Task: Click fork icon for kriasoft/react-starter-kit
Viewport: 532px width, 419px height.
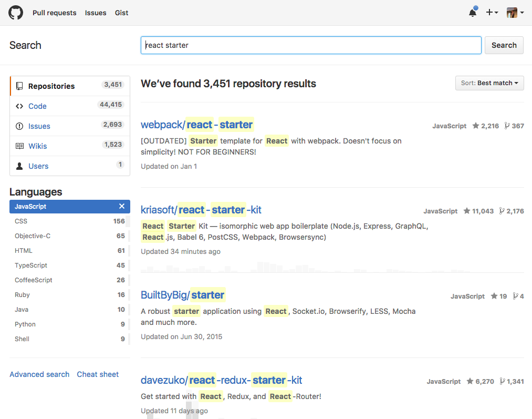Action: pos(502,211)
